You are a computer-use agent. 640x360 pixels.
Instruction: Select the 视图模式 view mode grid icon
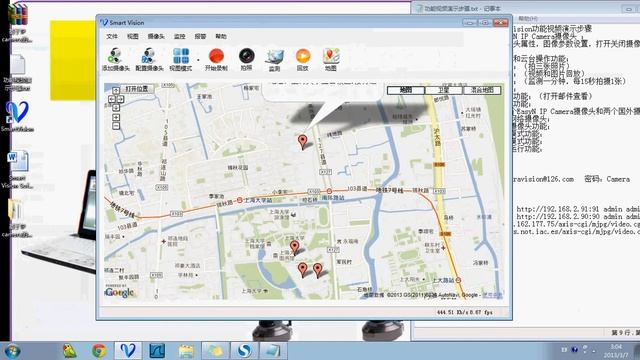coord(180,59)
